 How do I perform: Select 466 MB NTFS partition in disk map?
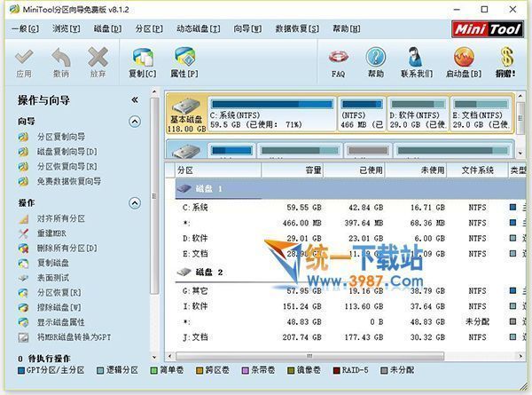click(362, 114)
